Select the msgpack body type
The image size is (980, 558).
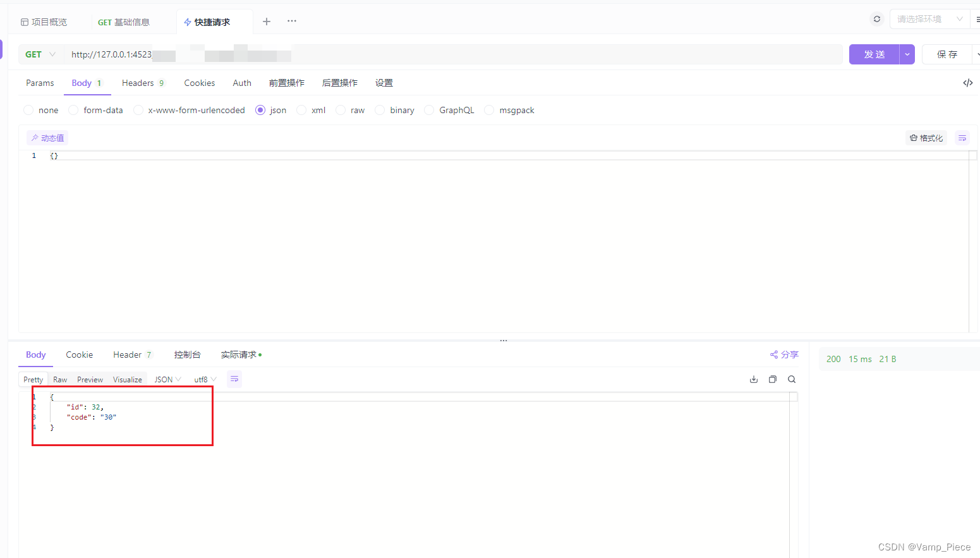509,110
